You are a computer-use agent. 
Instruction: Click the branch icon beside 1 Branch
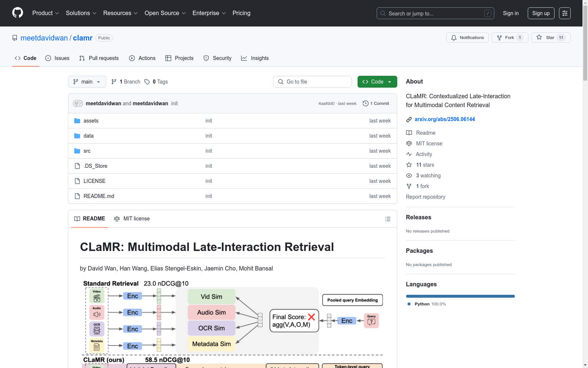click(x=114, y=82)
